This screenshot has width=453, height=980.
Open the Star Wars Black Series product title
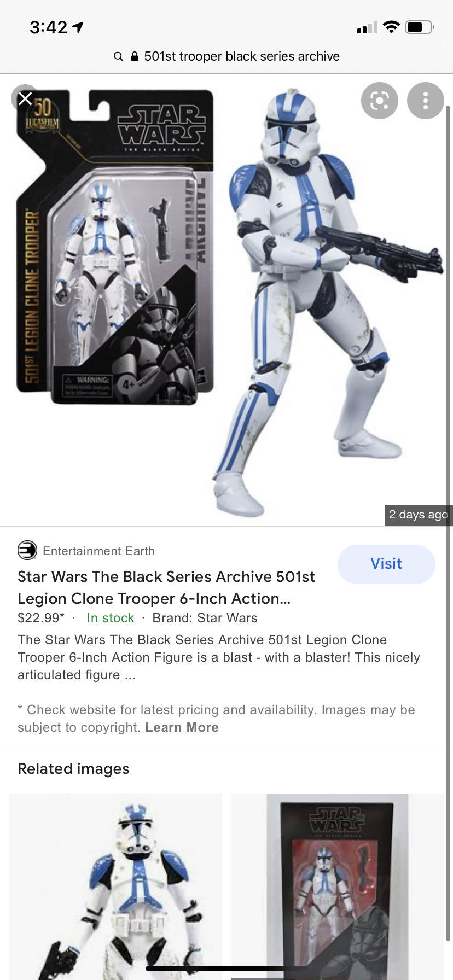(166, 587)
